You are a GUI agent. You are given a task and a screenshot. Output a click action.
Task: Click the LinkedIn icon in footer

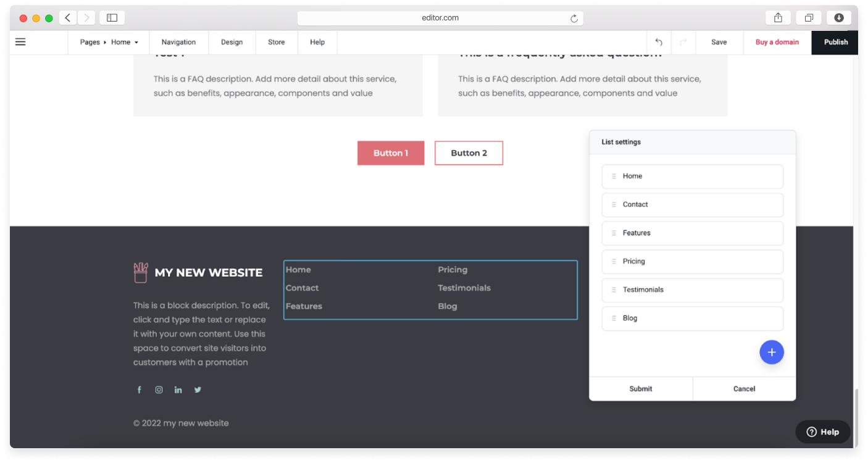pos(178,390)
